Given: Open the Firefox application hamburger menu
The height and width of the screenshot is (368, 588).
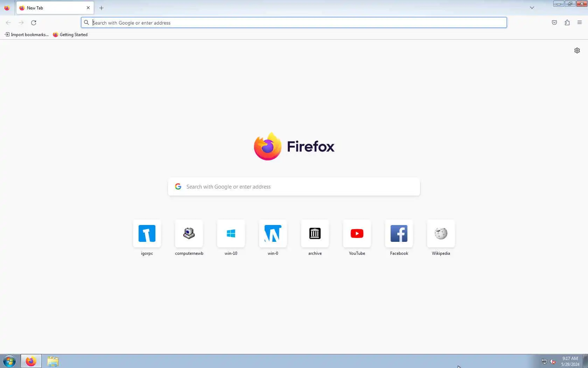Looking at the screenshot, I should click(x=580, y=22).
